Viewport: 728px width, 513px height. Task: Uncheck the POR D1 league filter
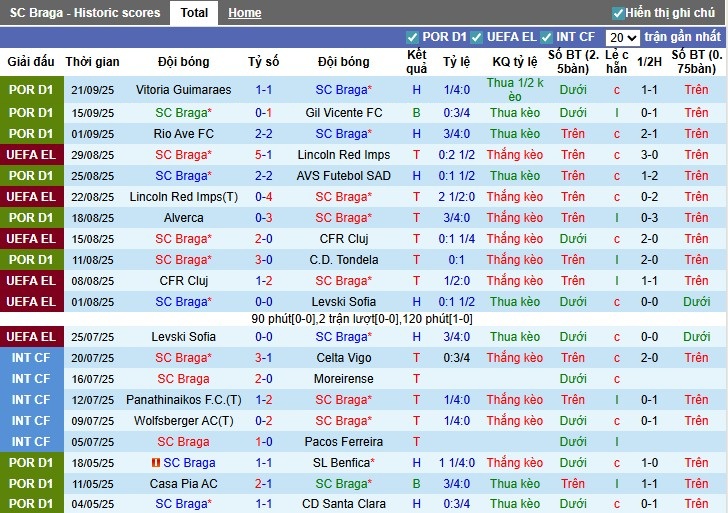411,37
